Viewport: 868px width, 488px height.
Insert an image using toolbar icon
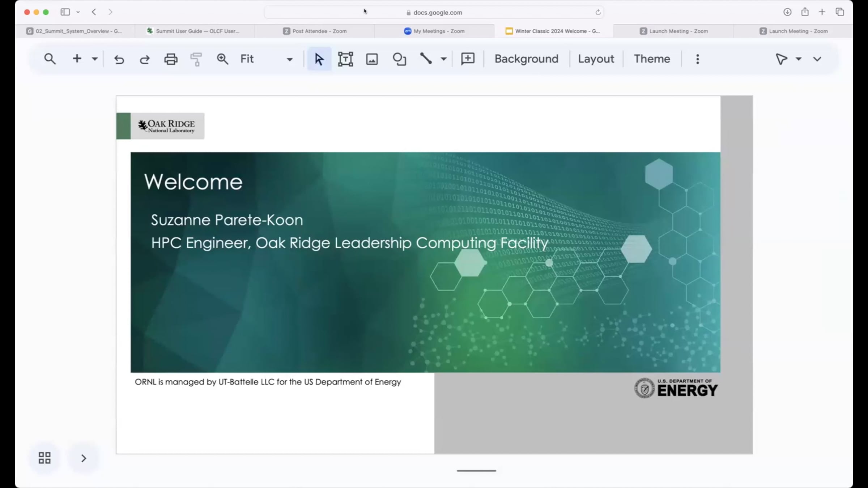(x=372, y=59)
